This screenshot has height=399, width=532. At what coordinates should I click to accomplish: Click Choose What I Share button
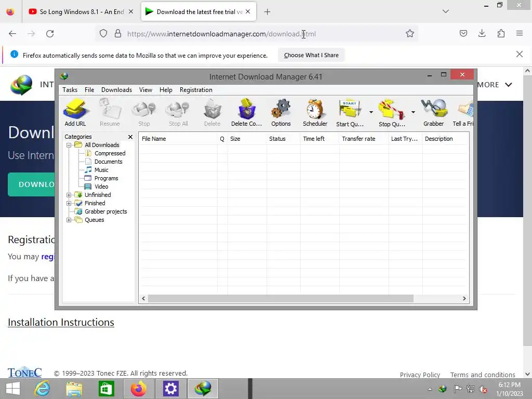tap(311, 55)
